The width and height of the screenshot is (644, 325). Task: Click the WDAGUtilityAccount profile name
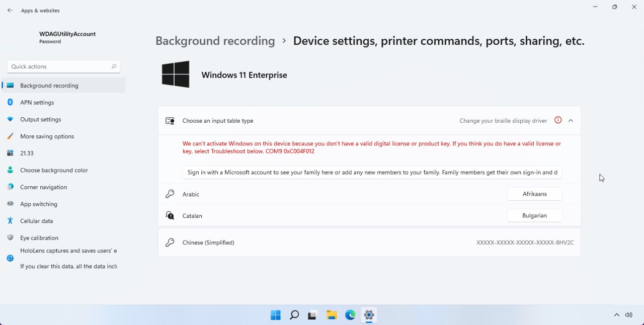point(67,34)
